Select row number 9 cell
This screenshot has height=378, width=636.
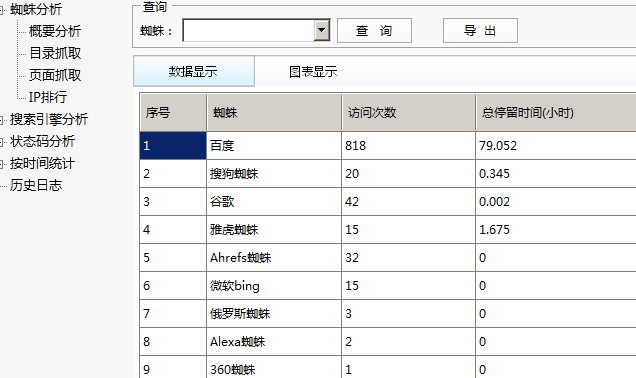[x=173, y=367]
